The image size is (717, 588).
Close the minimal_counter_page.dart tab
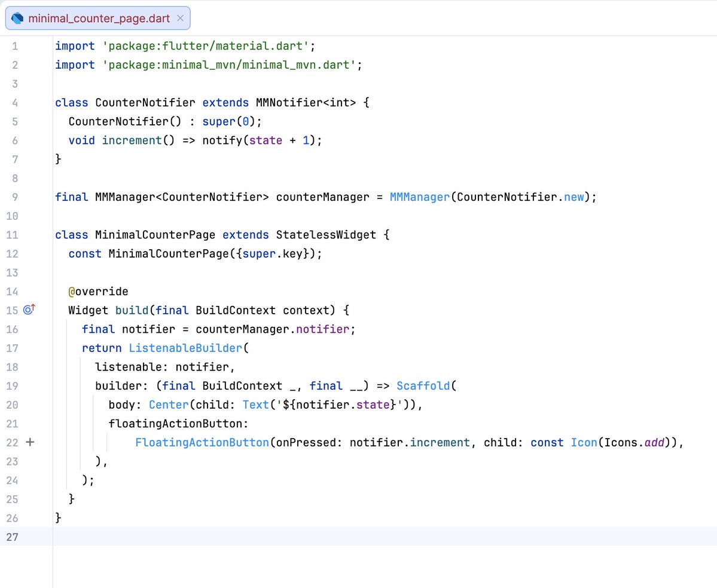point(180,18)
